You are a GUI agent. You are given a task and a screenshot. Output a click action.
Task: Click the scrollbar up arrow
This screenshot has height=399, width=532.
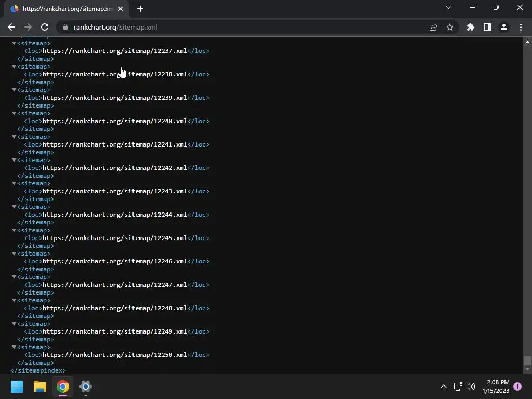(527, 42)
